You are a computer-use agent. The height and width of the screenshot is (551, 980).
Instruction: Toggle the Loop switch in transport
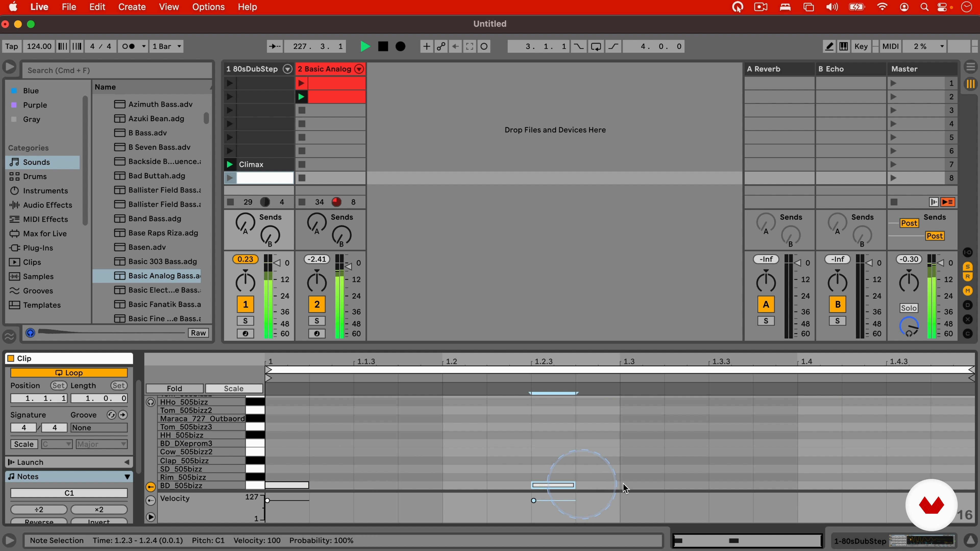pos(596,46)
